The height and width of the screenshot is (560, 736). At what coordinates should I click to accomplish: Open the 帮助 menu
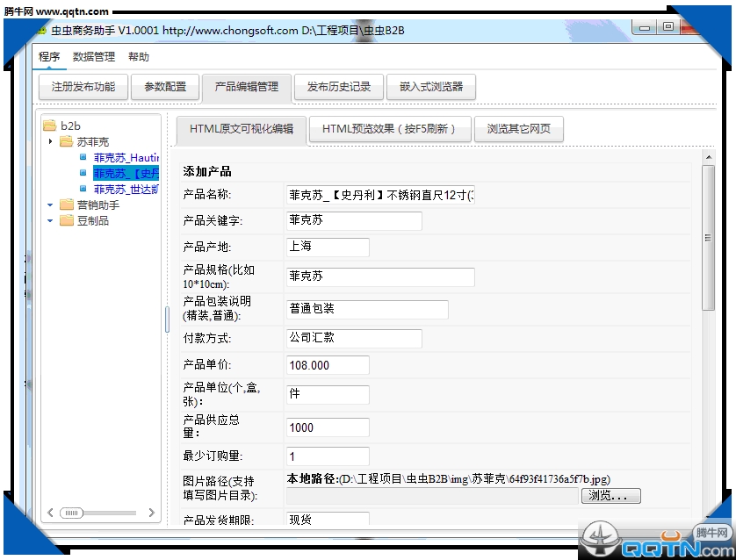(139, 57)
